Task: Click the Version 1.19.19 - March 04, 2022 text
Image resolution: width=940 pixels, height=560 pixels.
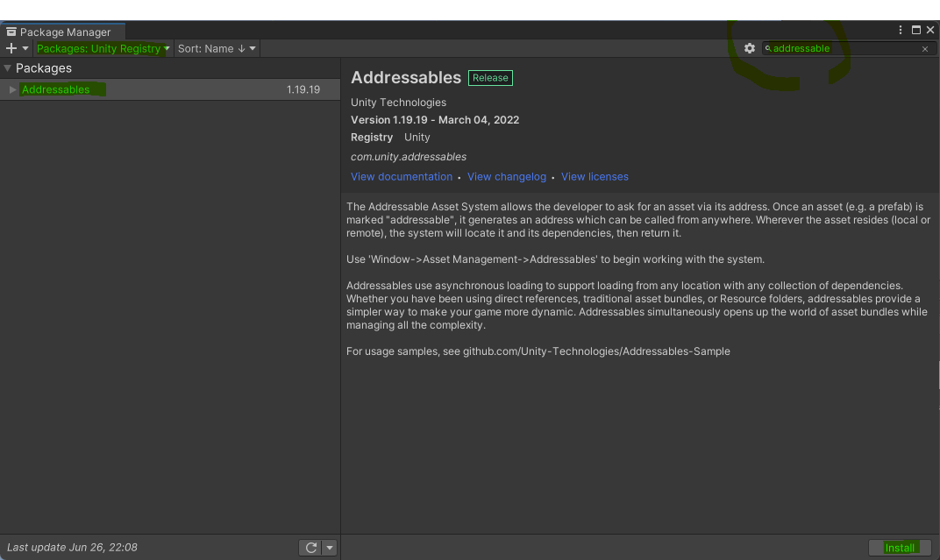Action: click(x=435, y=120)
